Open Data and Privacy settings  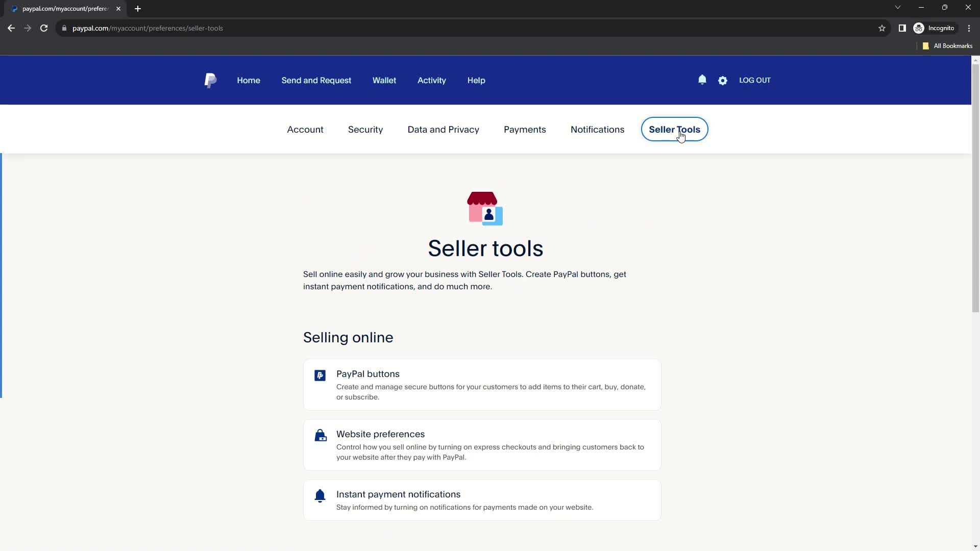pos(444,129)
